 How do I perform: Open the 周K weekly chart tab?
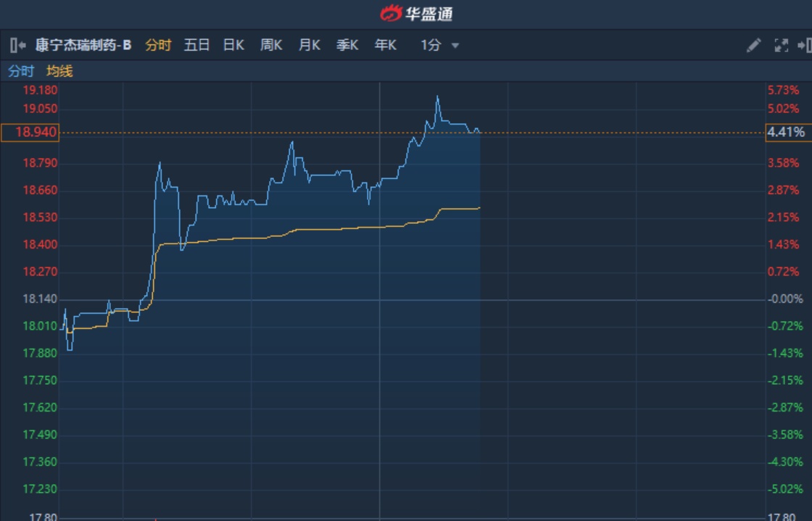tap(271, 46)
